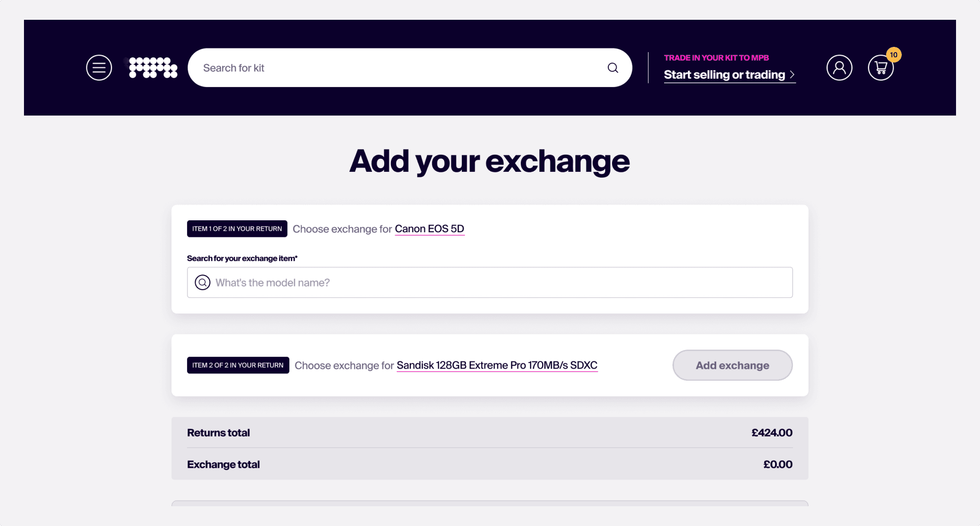Click the Exchange total label
980x526 pixels.
pos(223,465)
